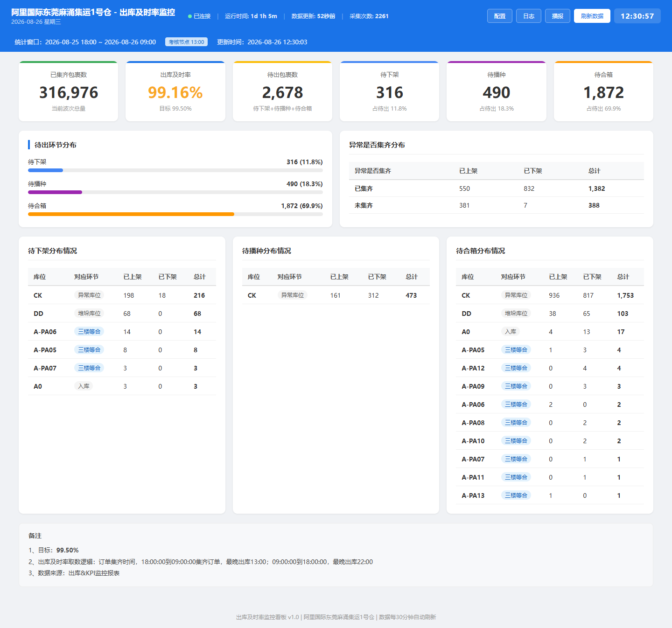Click the 刷新数据 refresh button
Screen dimensions: 672x628
[x=592, y=16]
